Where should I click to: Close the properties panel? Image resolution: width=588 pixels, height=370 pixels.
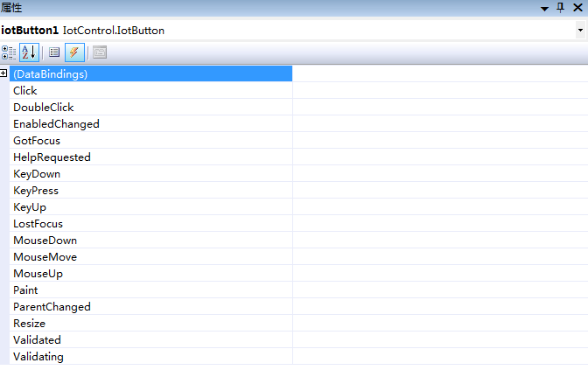tap(577, 8)
